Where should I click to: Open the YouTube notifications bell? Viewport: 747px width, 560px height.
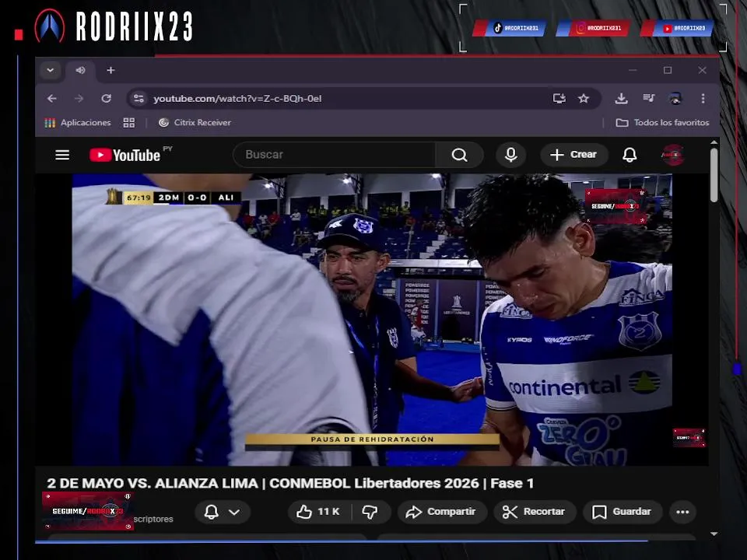(x=630, y=155)
